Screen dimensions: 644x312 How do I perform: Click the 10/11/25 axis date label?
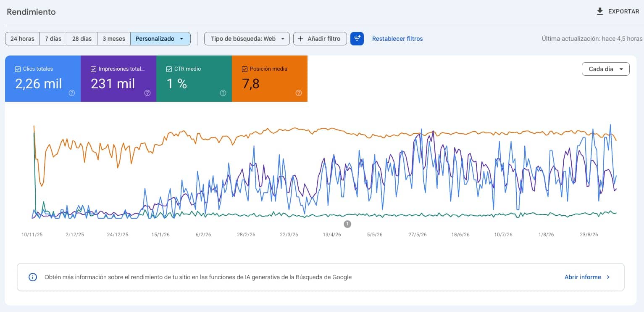(32, 235)
